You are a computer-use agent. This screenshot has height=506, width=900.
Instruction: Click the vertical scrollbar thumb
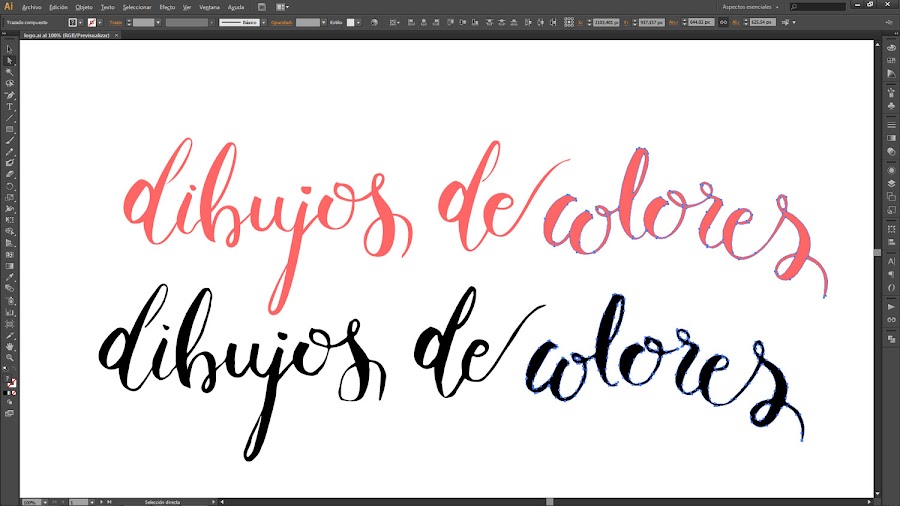pyautogui.click(x=877, y=252)
